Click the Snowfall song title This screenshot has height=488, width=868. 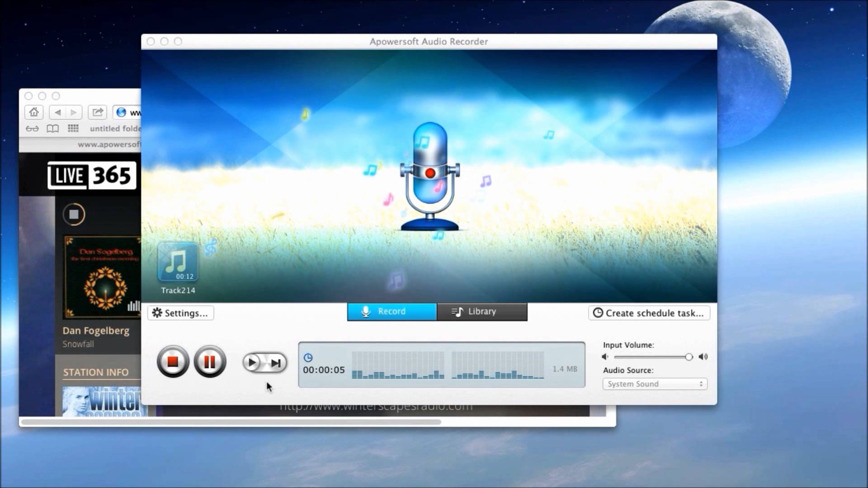(78, 344)
